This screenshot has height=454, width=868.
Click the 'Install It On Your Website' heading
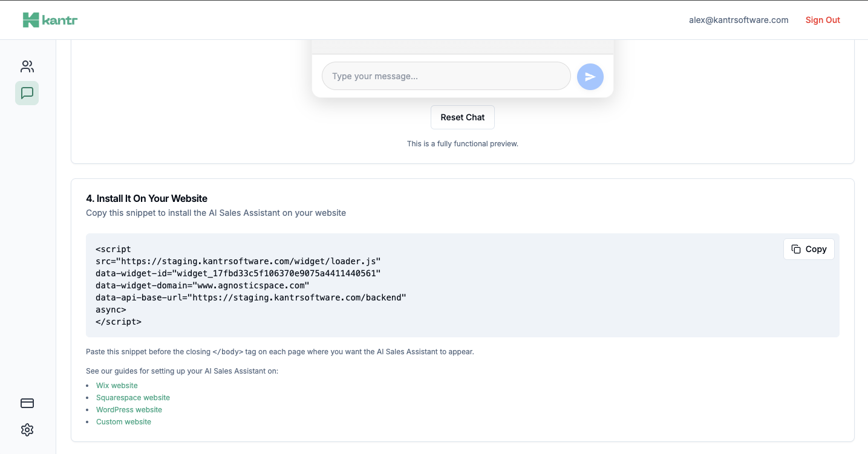click(146, 198)
